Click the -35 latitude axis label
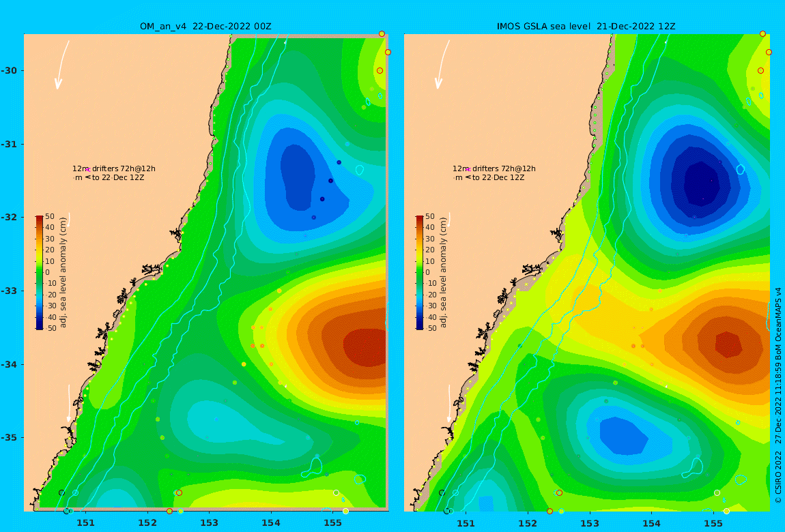 pos(9,438)
